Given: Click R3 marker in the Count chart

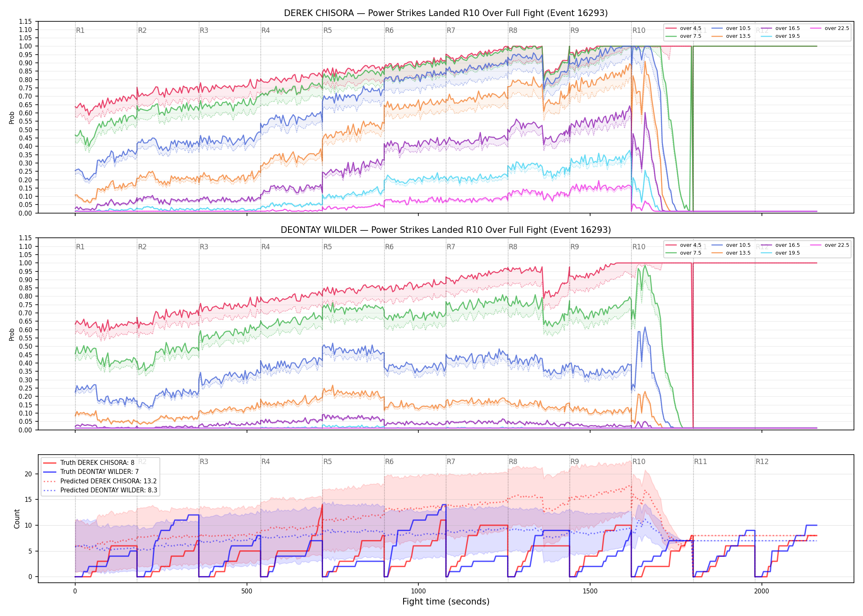Looking at the screenshot, I should pyautogui.click(x=204, y=462).
